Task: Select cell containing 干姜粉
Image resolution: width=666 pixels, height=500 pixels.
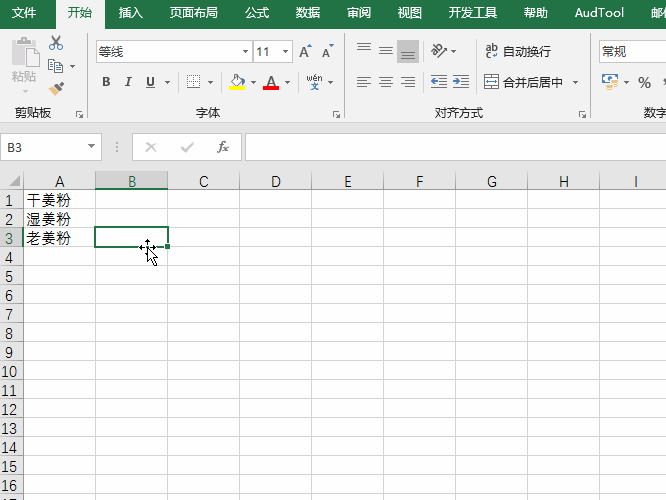Action: click(59, 200)
